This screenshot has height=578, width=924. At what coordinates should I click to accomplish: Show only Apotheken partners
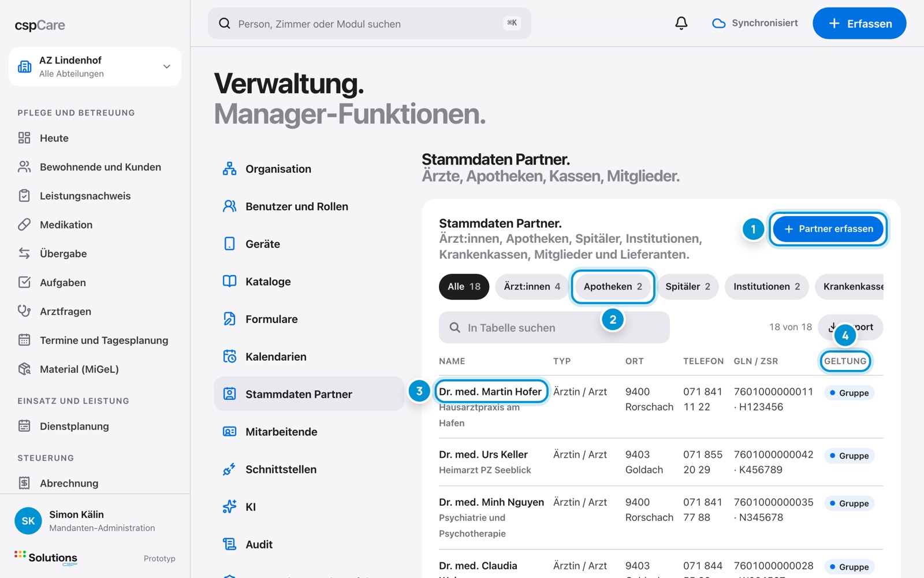pos(613,287)
